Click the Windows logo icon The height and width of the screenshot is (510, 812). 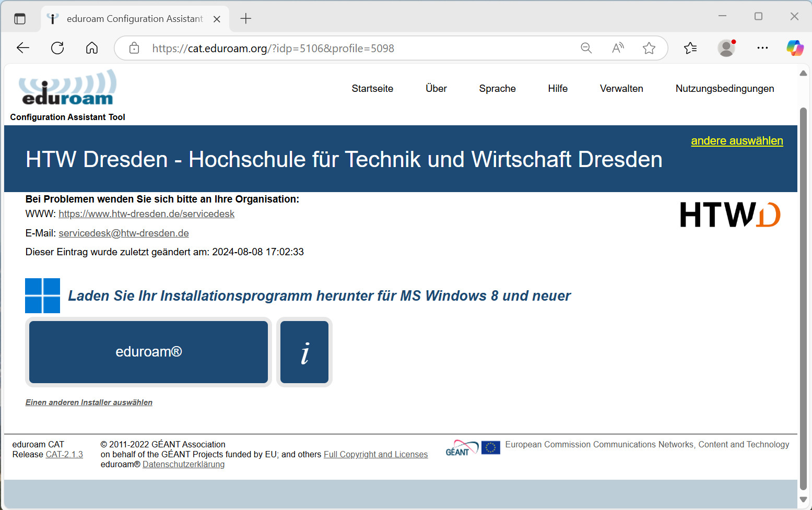click(x=42, y=295)
